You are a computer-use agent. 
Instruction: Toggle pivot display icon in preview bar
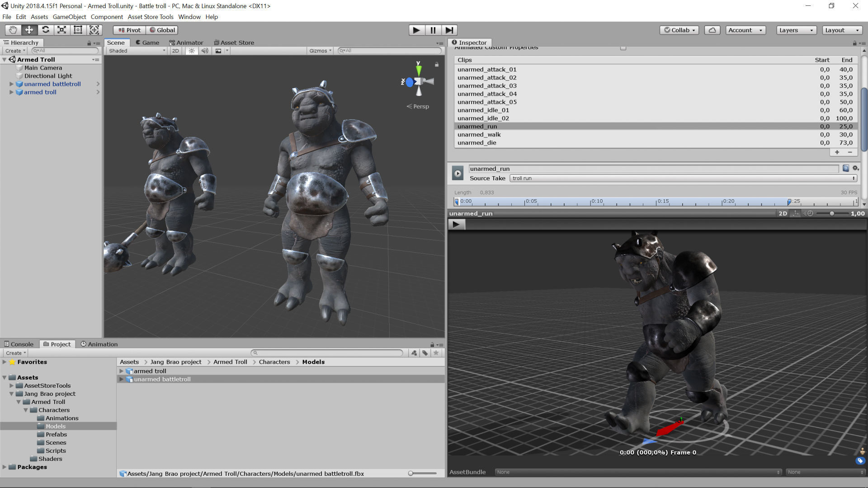click(796, 213)
